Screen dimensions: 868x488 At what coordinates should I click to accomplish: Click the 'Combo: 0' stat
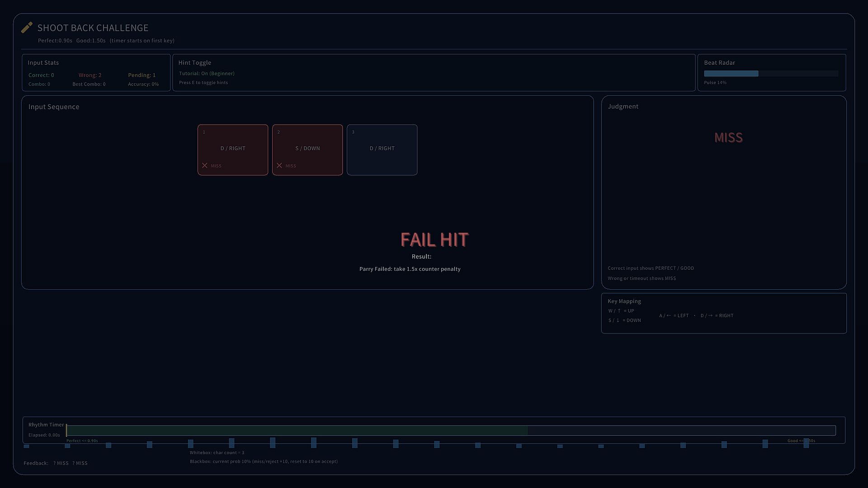pyautogui.click(x=39, y=84)
